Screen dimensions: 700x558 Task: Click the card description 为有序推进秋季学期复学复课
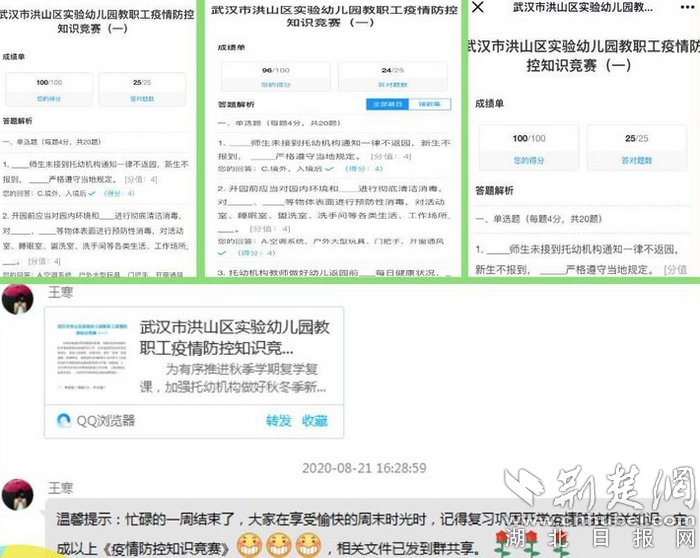(233, 378)
